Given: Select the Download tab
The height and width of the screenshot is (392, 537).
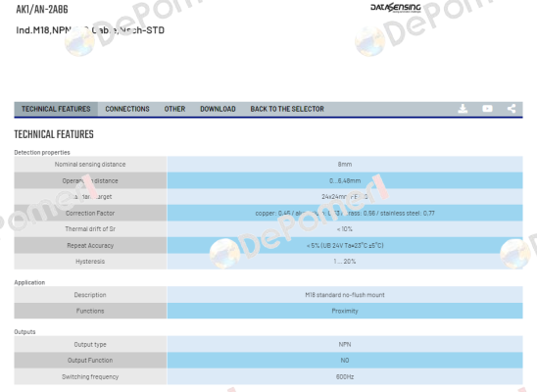Looking at the screenshot, I should click(218, 109).
